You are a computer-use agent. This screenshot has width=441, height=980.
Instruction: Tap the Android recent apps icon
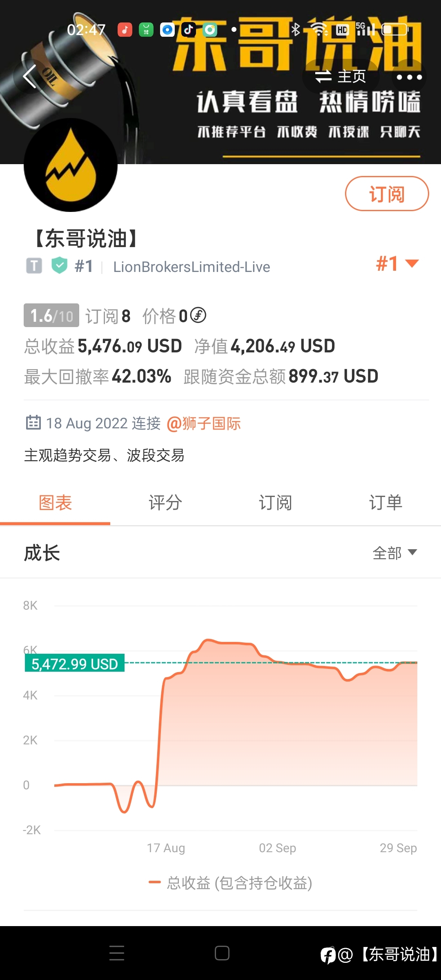[x=117, y=953]
